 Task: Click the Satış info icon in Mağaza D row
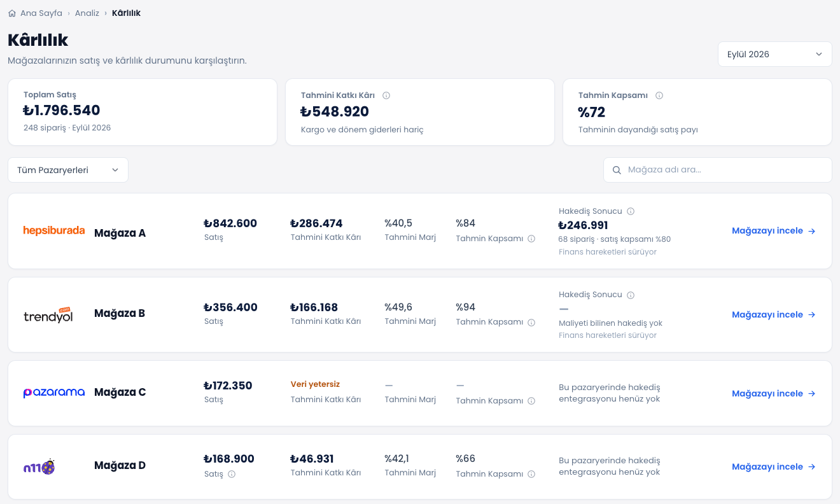click(232, 474)
